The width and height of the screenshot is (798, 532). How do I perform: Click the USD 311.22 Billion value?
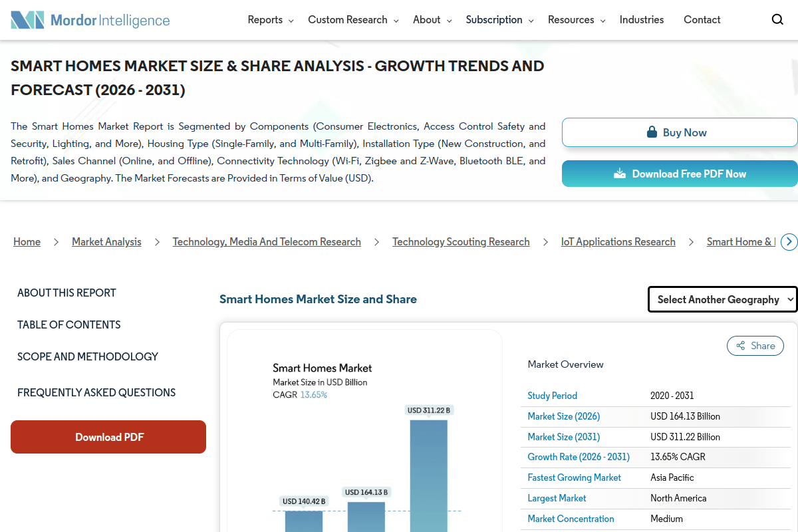pos(686,437)
